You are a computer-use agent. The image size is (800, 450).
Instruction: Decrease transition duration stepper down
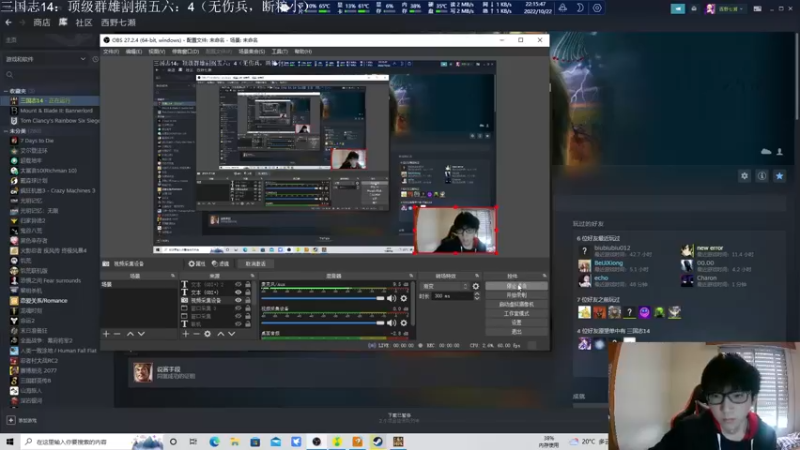coord(477,298)
